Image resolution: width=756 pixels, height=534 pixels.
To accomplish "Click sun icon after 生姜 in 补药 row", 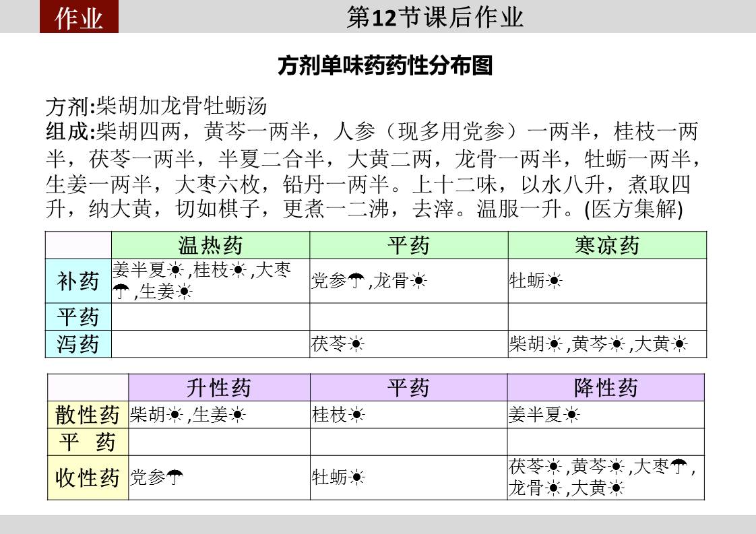I will point(184,292).
